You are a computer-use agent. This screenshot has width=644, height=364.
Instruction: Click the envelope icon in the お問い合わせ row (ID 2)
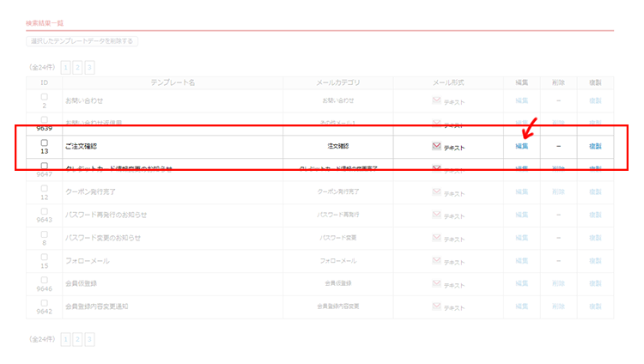point(436,100)
